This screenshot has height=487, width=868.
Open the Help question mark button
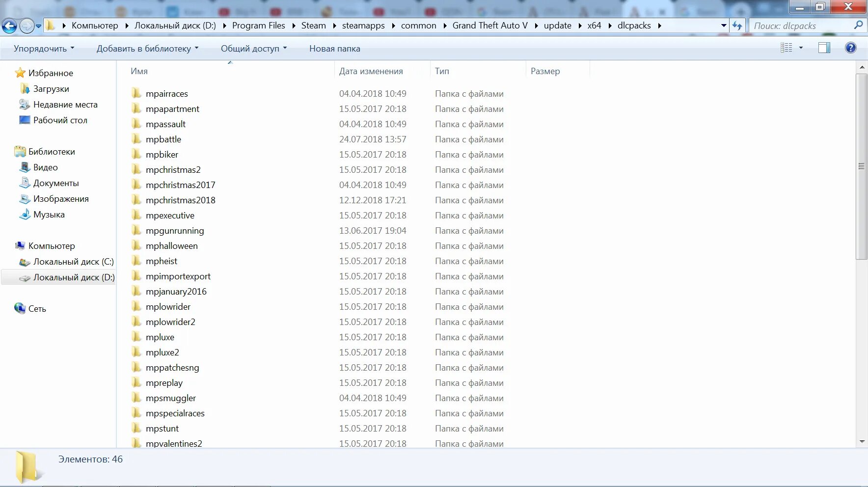(x=851, y=48)
